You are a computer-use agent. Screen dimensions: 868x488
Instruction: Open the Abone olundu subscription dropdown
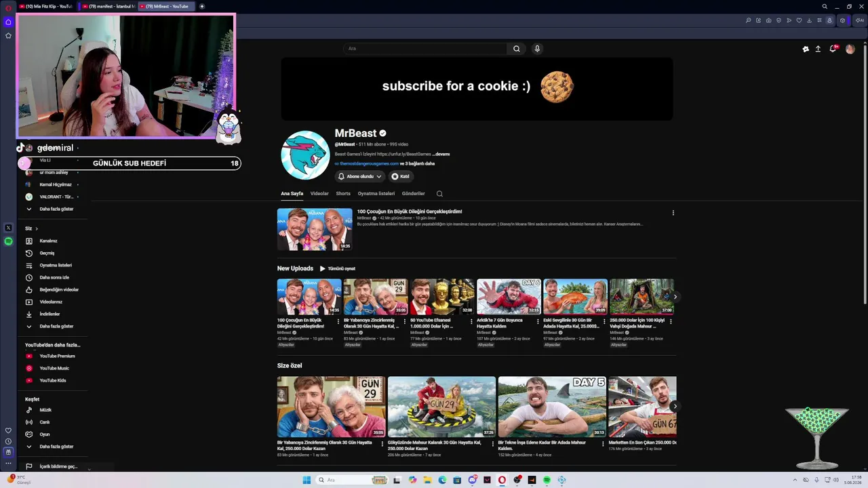click(x=359, y=176)
